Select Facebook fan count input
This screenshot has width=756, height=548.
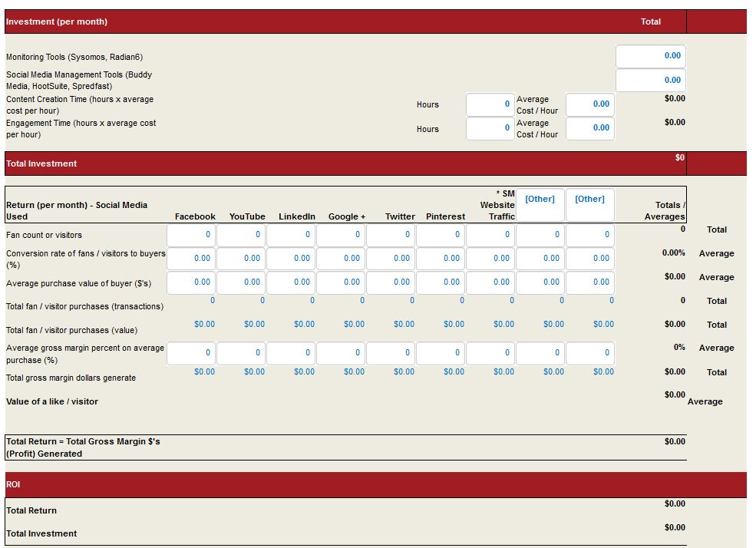coord(191,235)
